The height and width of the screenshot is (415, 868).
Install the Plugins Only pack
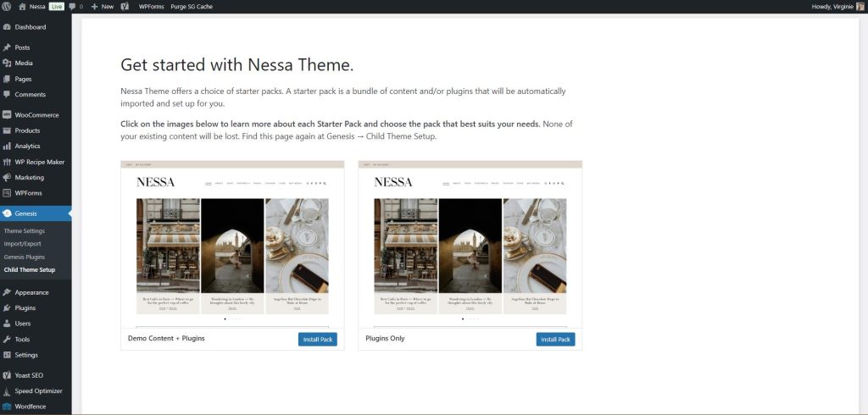coord(556,339)
